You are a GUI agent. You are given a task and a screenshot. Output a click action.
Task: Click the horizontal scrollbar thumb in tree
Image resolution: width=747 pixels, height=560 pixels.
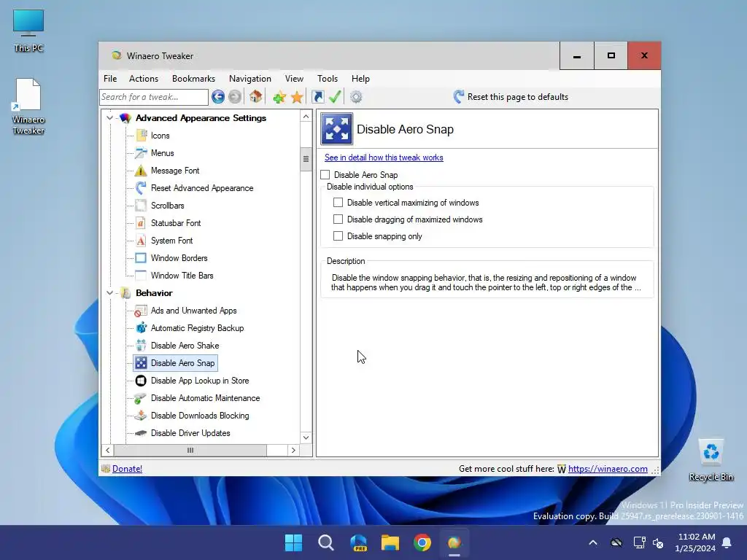190,450
